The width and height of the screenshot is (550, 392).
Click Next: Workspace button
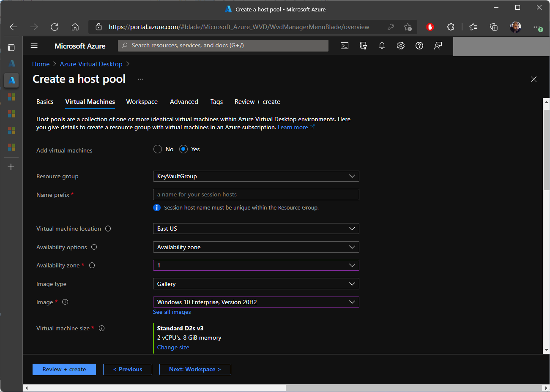[x=195, y=369]
